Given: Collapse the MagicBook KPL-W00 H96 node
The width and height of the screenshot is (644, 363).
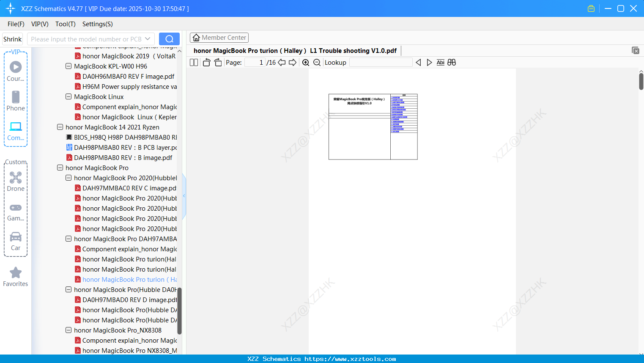Looking at the screenshot, I should (x=69, y=66).
